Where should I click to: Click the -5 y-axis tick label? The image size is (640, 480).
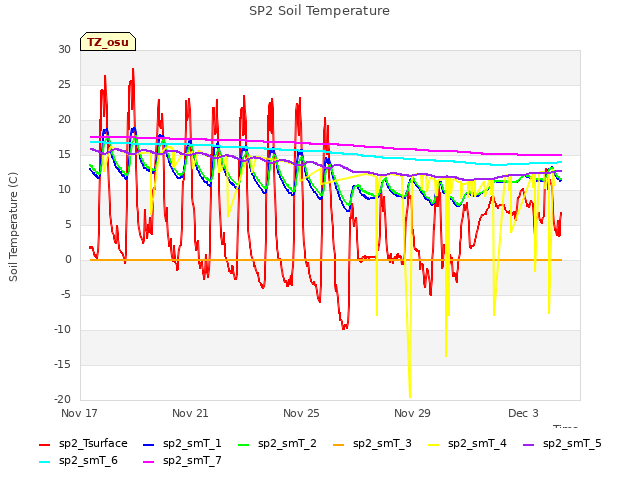pos(66,295)
